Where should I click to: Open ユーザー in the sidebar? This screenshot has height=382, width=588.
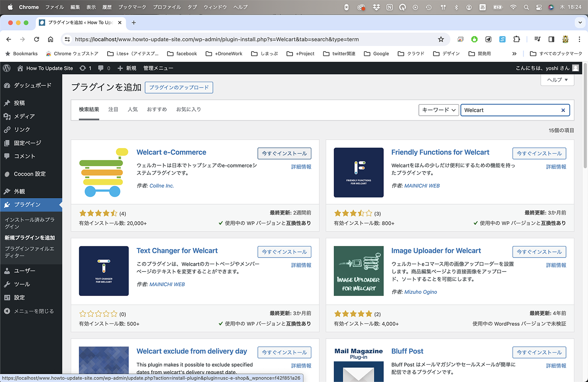31,271
